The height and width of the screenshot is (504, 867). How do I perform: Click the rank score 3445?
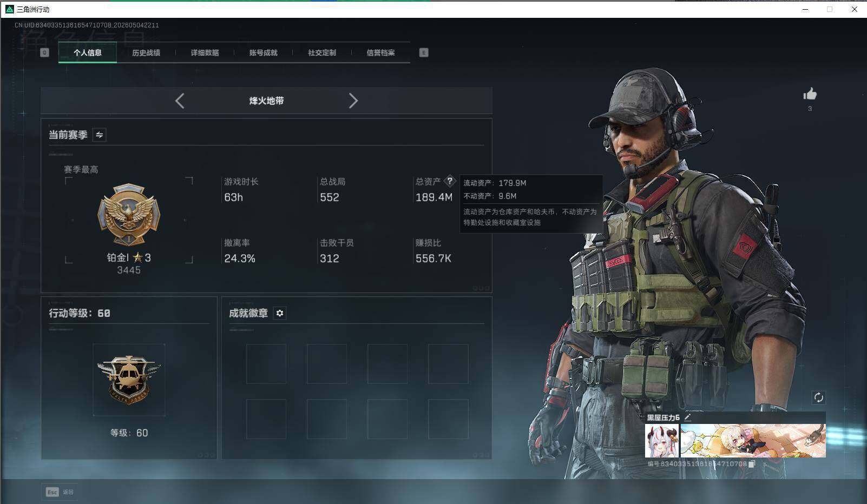[x=129, y=270]
